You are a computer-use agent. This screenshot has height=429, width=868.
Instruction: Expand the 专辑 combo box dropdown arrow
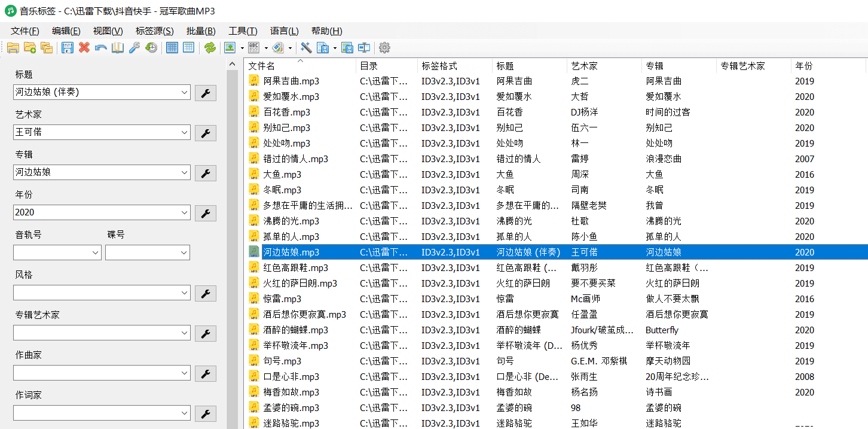(184, 172)
